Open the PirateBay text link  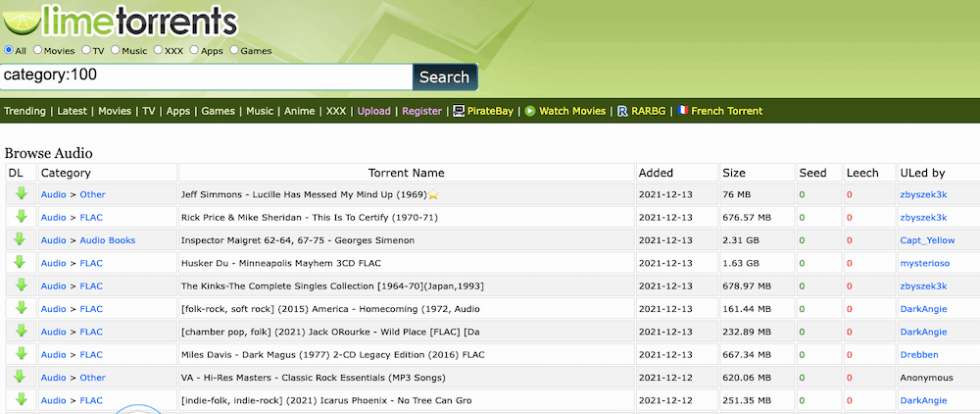490,111
